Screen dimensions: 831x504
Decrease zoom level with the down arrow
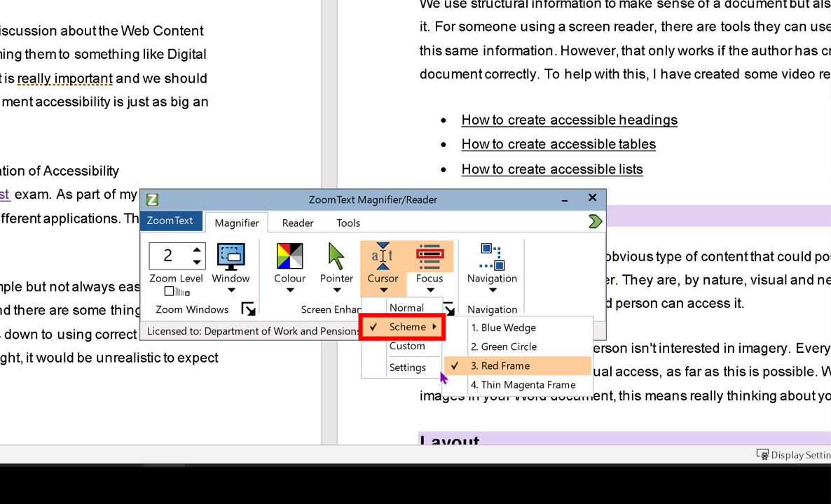click(197, 262)
